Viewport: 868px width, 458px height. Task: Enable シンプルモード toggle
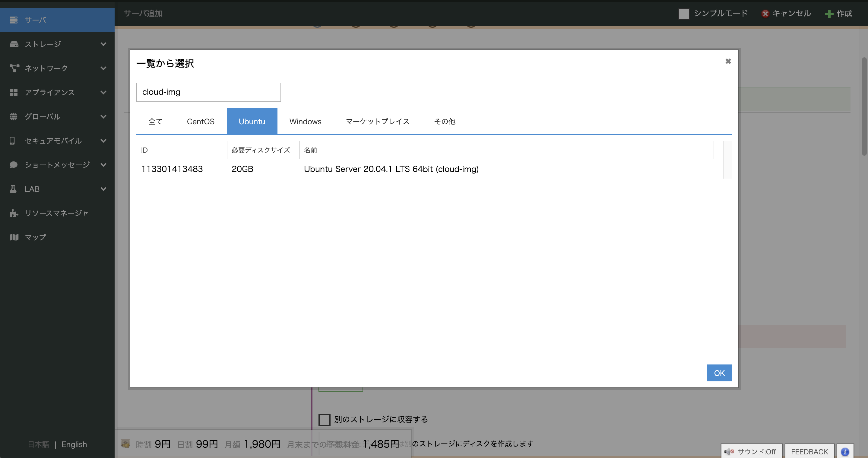click(684, 14)
